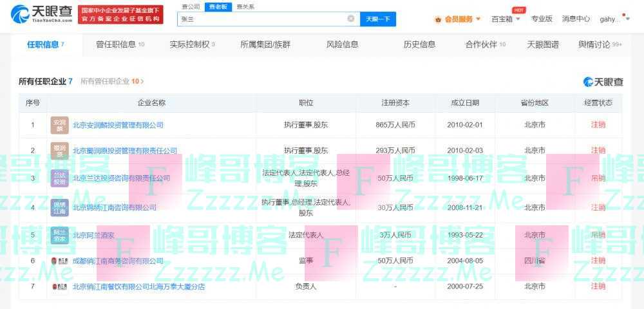Click the 注册资本 column header
644x309 pixels.
coord(395,103)
